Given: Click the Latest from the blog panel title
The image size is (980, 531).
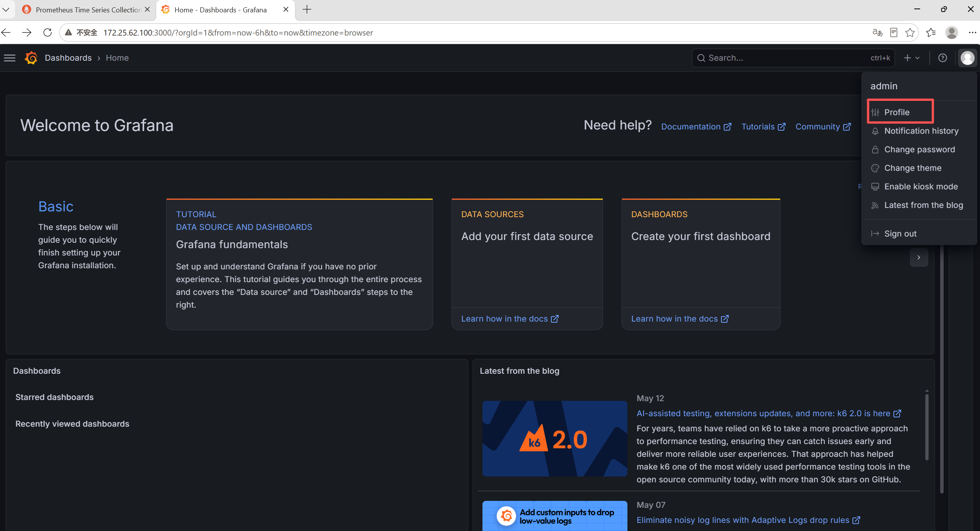Looking at the screenshot, I should tap(520, 371).
